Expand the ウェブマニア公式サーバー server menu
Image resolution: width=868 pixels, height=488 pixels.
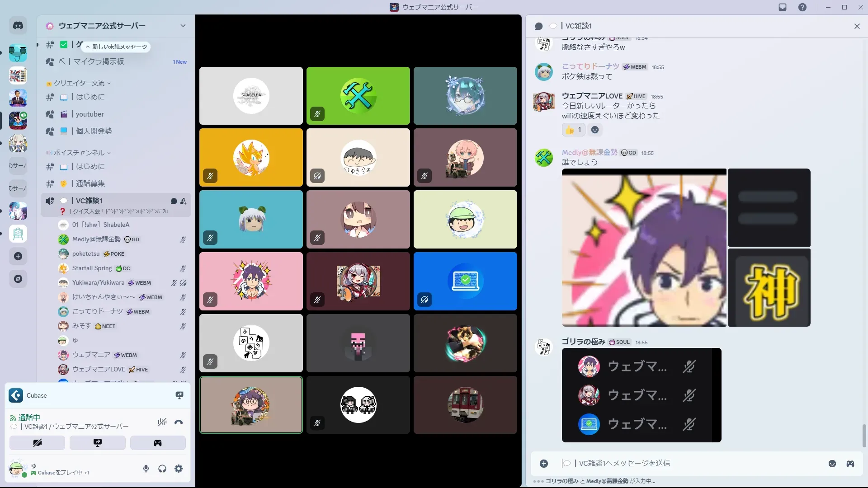pos(183,26)
